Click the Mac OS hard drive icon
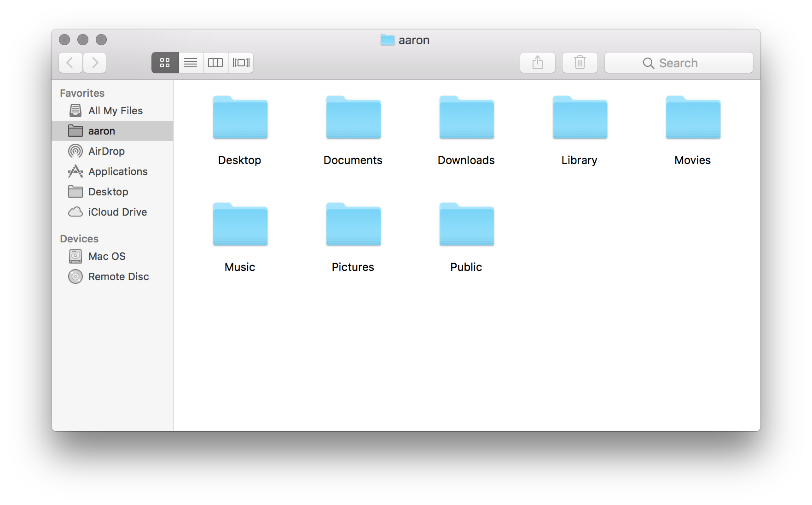Viewport: 812px width, 505px height. pyautogui.click(x=75, y=256)
